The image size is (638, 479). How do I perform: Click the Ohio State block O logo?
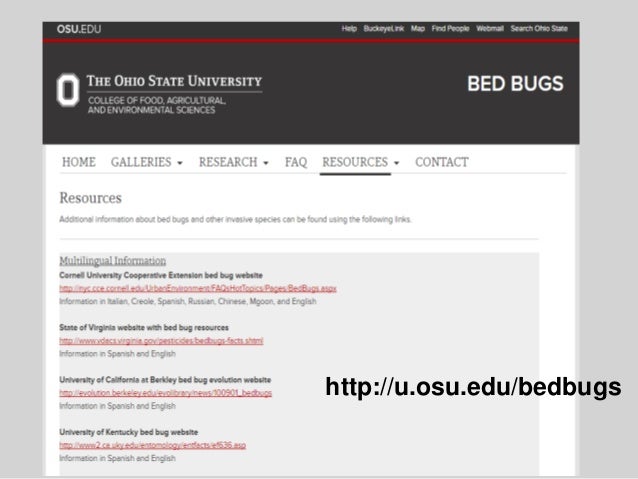coord(68,90)
